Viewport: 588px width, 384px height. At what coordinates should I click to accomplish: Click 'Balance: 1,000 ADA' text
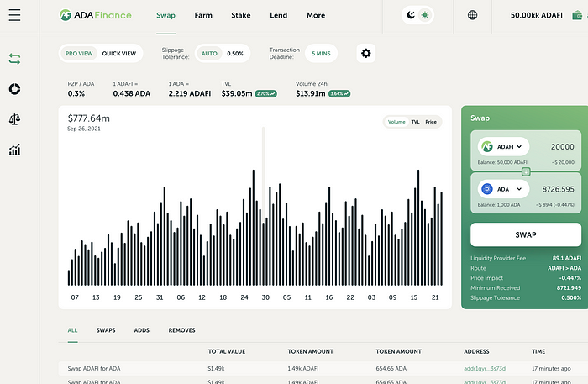[499, 205]
